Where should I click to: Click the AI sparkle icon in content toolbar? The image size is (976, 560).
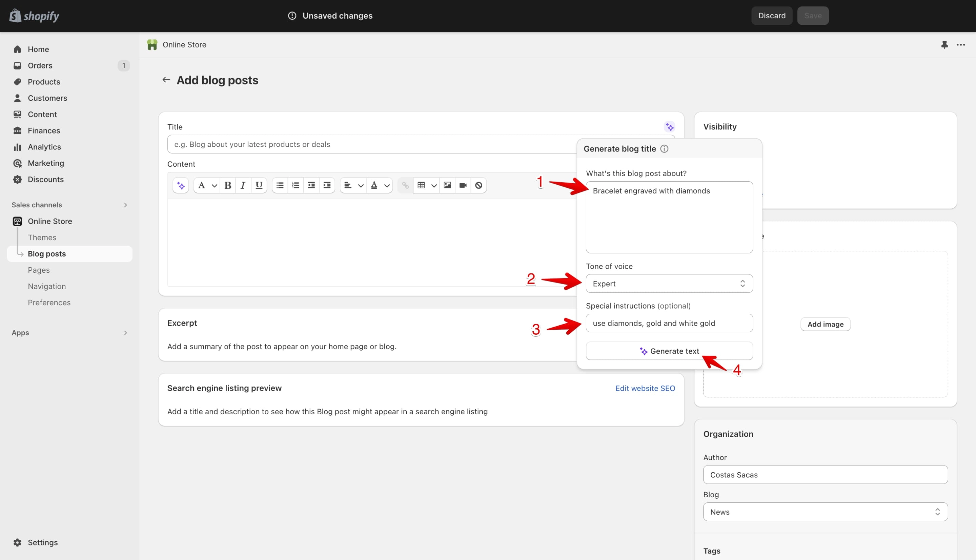[180, 185]
